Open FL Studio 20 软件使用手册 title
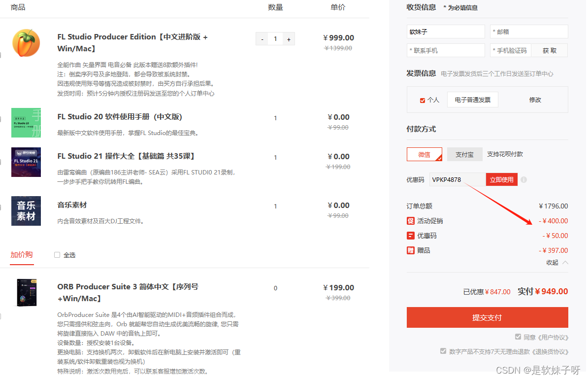 (x=120, y=117)
